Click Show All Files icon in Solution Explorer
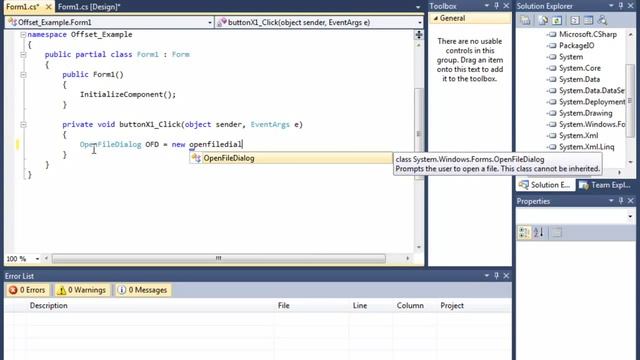Image resolution: width=640 pixels, height=360 pixels. pyautogui.click(x=543, y=20)
